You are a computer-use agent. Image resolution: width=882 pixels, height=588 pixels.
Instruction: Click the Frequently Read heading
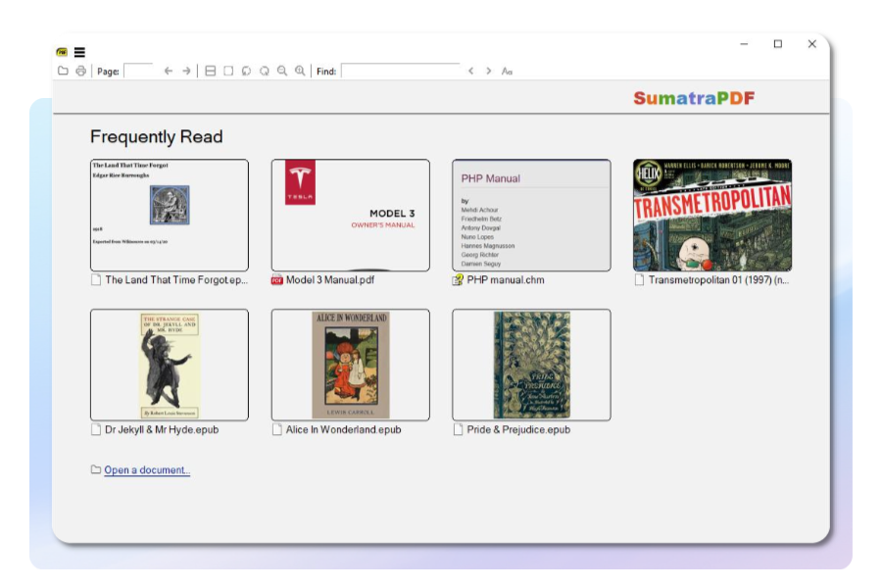pyautogui.click(x=157, y=137)
